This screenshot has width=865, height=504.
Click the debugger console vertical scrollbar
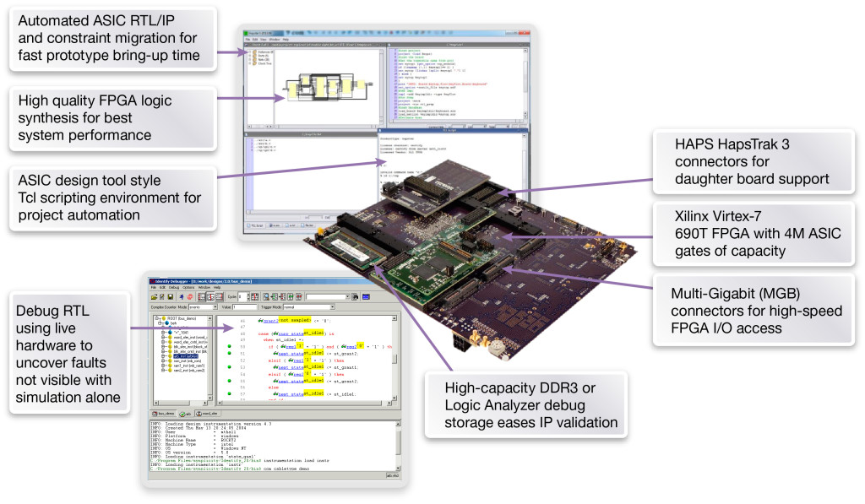tap(398, 446)
